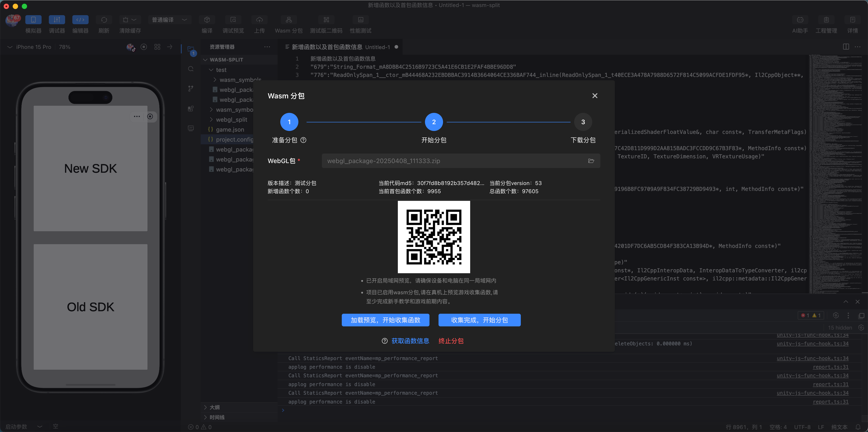Click the UTF-8 encoding status item

802,427
